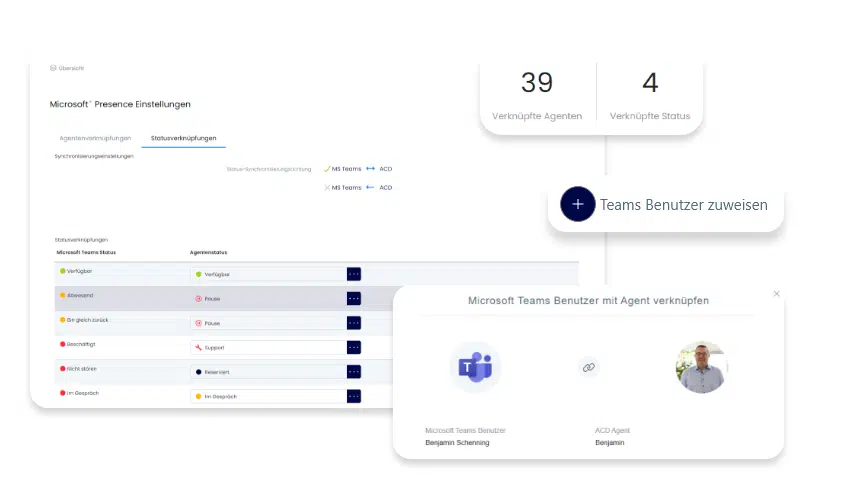
Task: Select one-way MS Teams ← ACD sync option
Action: tap(358, 187)
